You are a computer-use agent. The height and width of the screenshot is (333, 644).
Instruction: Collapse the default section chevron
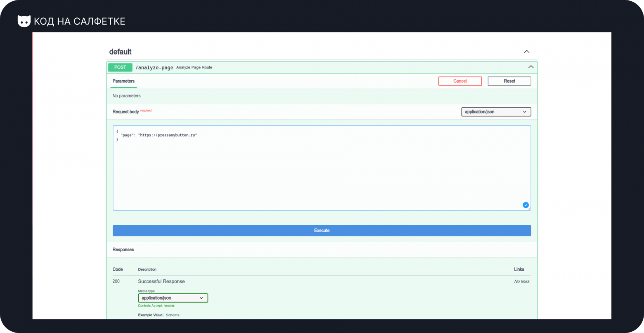(x=526, y=52)
